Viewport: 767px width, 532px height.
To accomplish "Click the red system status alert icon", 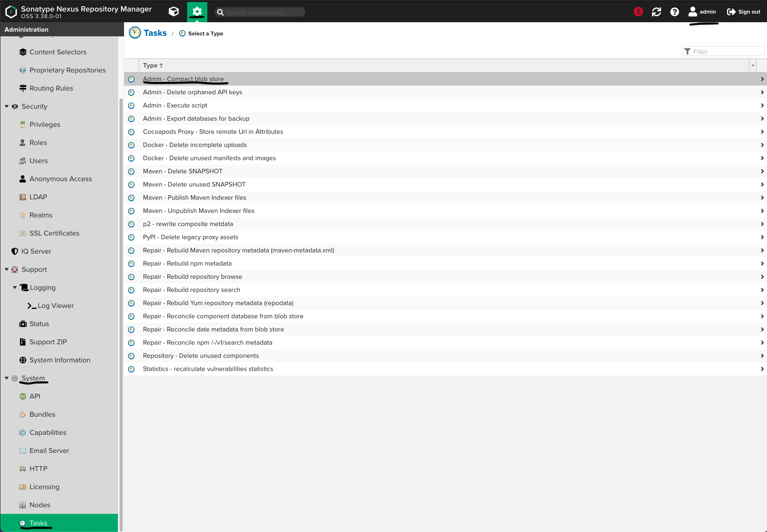I will coord(638,12).
